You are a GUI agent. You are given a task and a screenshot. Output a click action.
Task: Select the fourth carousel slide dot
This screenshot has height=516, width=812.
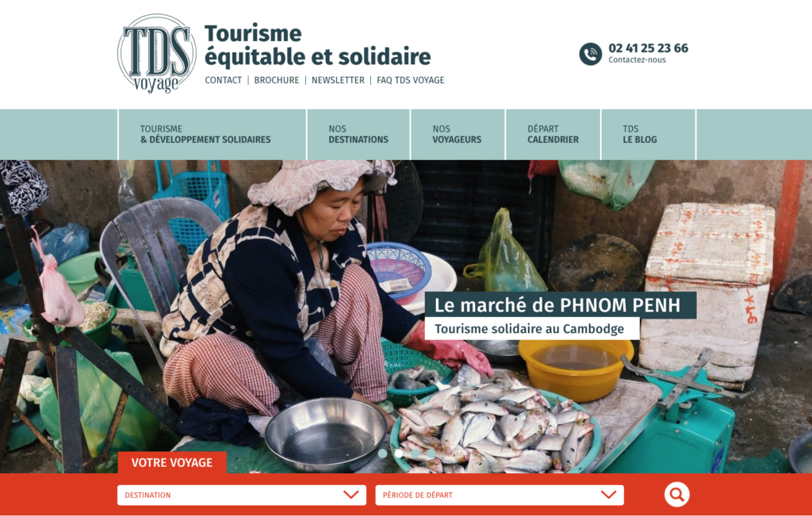pyautogui.click(x=431, y=453)
